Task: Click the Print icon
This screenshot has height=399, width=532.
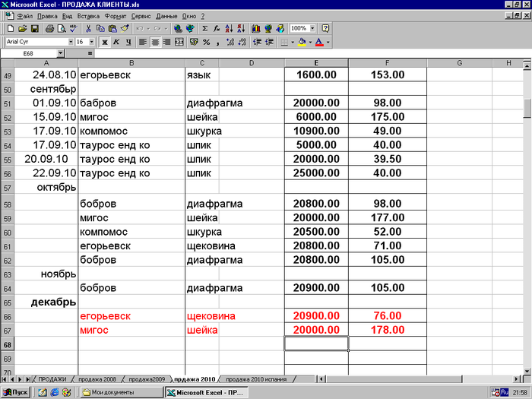Action: pyautogui.click(x=49, y=28)
